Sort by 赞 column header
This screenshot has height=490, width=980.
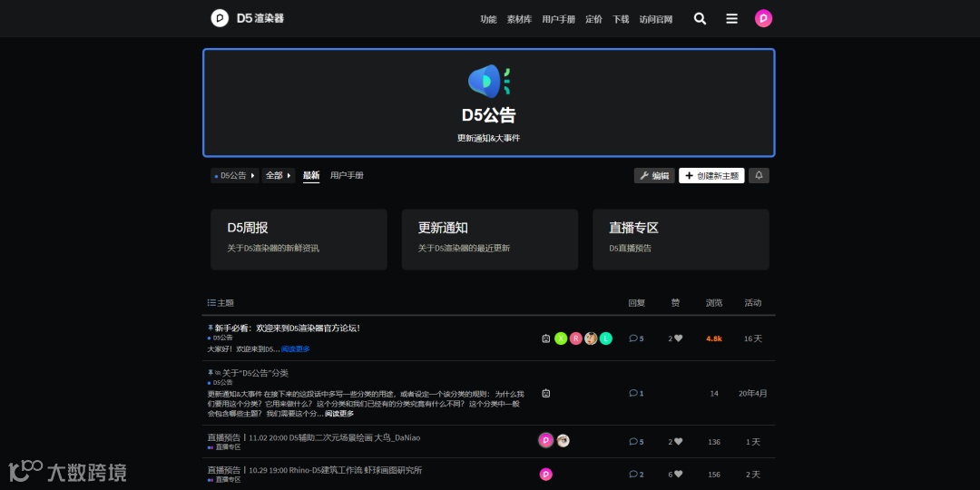click(675, 303)
